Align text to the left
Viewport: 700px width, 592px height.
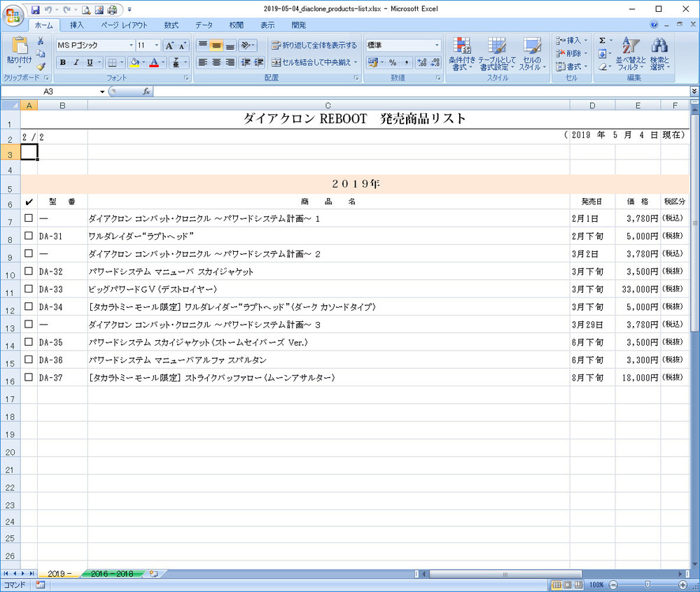pos(203,62)
